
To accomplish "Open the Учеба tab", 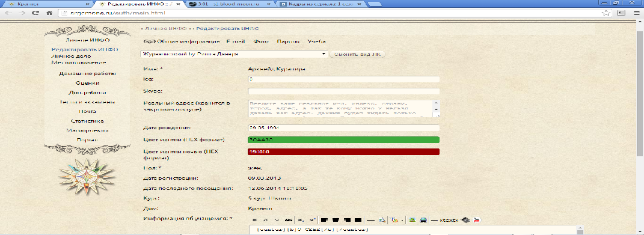I will (x=316, y=41).
